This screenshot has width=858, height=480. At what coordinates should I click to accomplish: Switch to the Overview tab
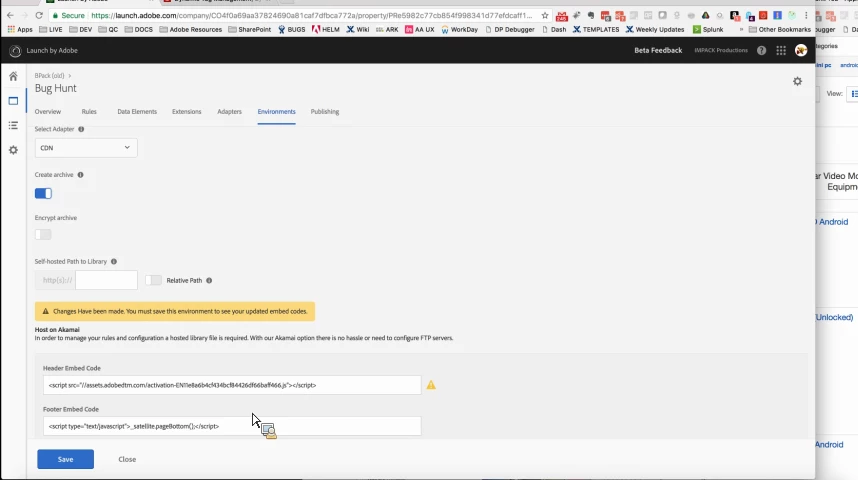coord(48,112)
